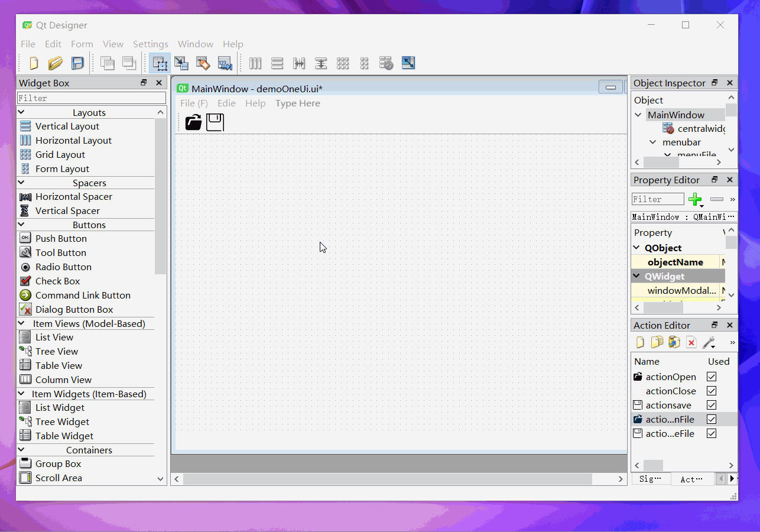Collapse the Containers category in Widget Box
The width and height of the screenshot is (760, 532).
coord(21,450)
